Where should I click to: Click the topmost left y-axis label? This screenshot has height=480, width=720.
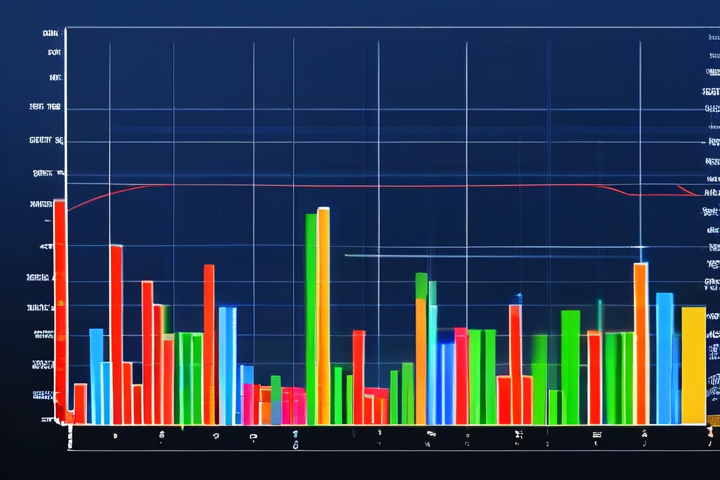coord(50,33)
